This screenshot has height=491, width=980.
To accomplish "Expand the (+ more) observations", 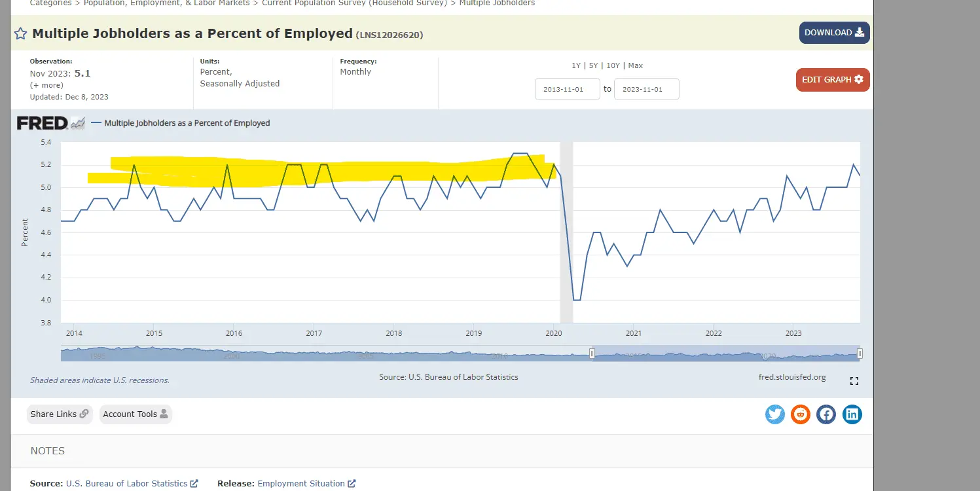I will (46, 85).
